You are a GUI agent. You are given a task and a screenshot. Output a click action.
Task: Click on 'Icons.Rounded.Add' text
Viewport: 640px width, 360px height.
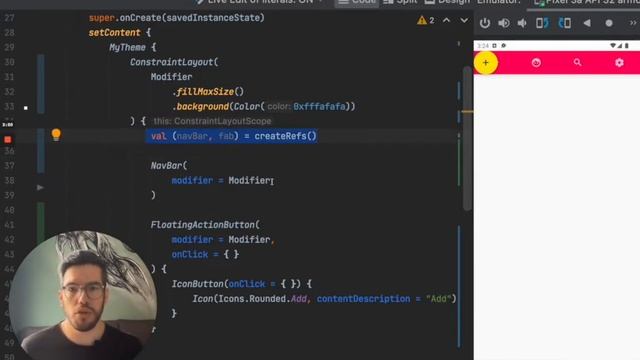(x=263, y=299)
